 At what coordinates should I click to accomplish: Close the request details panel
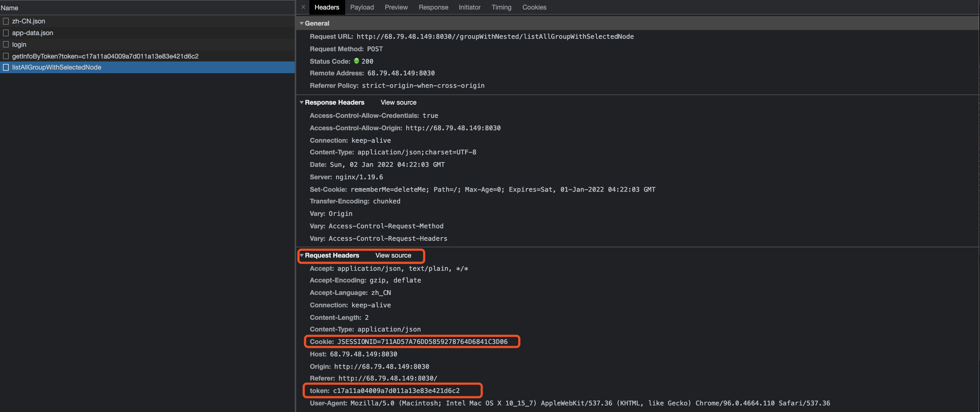[x=303, y=7]
